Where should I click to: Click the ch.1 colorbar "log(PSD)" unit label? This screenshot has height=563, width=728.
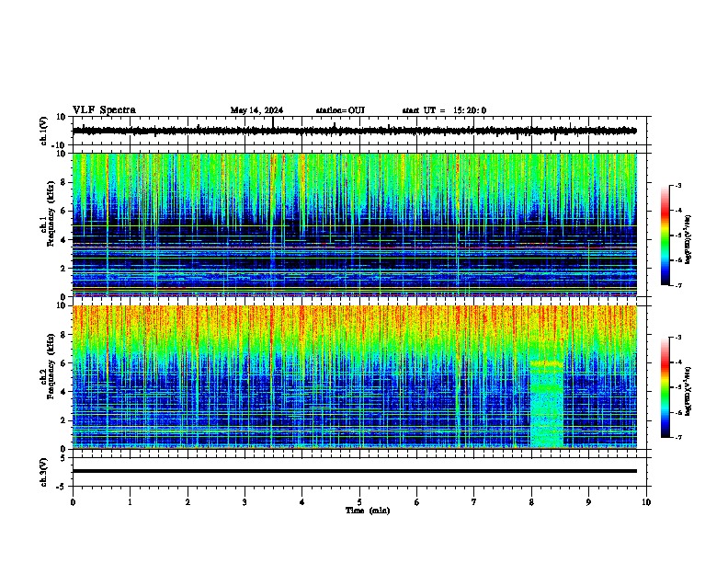pos(688,240)
